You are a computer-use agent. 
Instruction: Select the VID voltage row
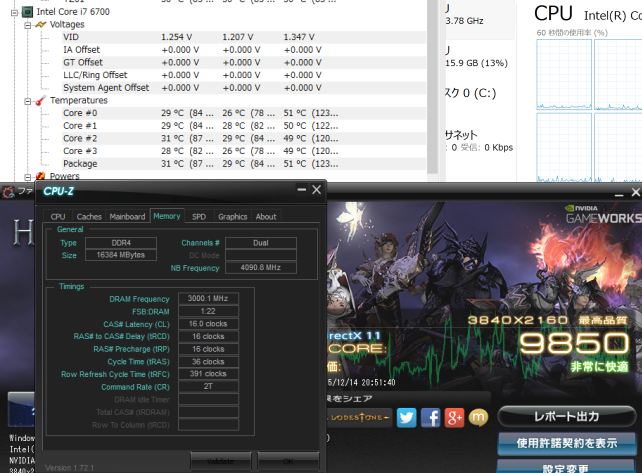243,37
